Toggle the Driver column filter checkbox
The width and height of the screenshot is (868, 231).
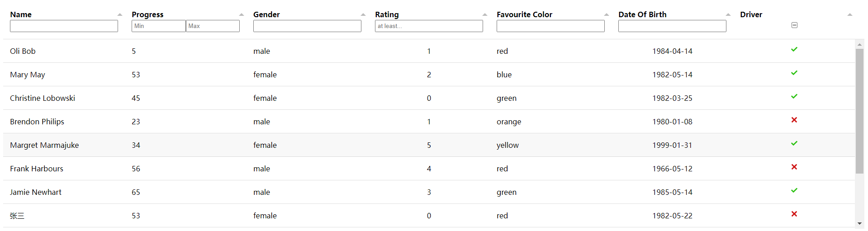tap(794, 25)
